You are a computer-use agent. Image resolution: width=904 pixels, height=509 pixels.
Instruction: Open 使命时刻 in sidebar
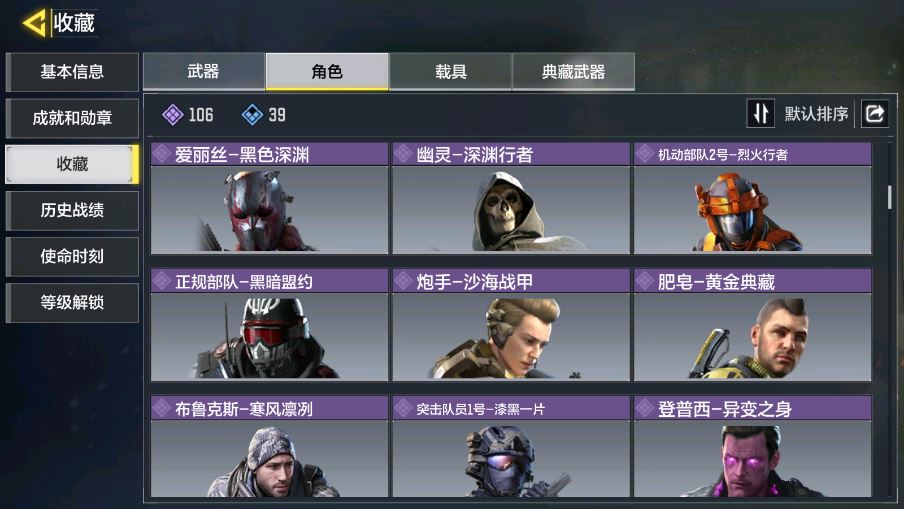[72, 256]
